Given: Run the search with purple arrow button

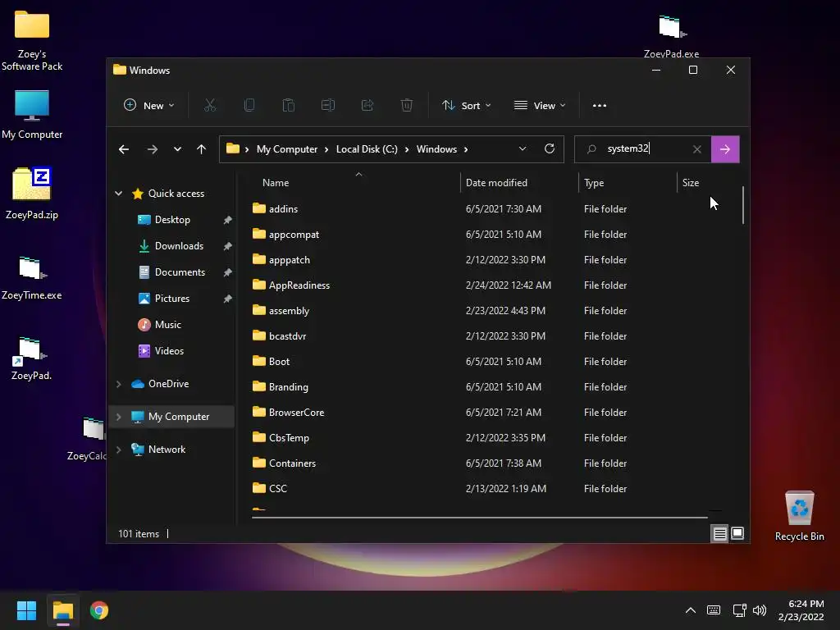Looking at the screenshot, I should coord(725,149).
